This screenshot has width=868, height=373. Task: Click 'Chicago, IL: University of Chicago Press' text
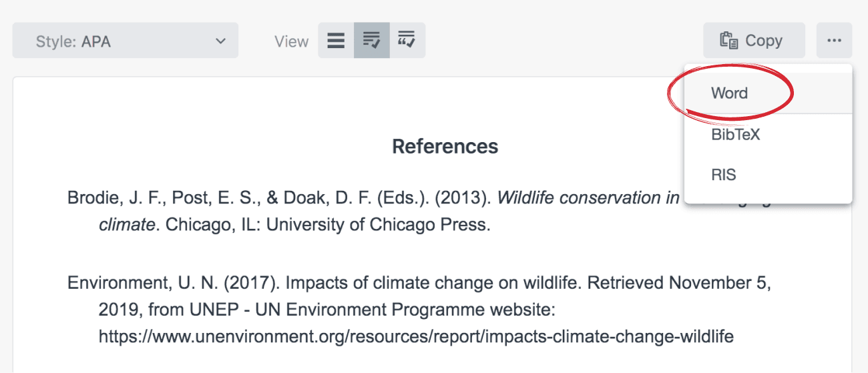(327, 225)
